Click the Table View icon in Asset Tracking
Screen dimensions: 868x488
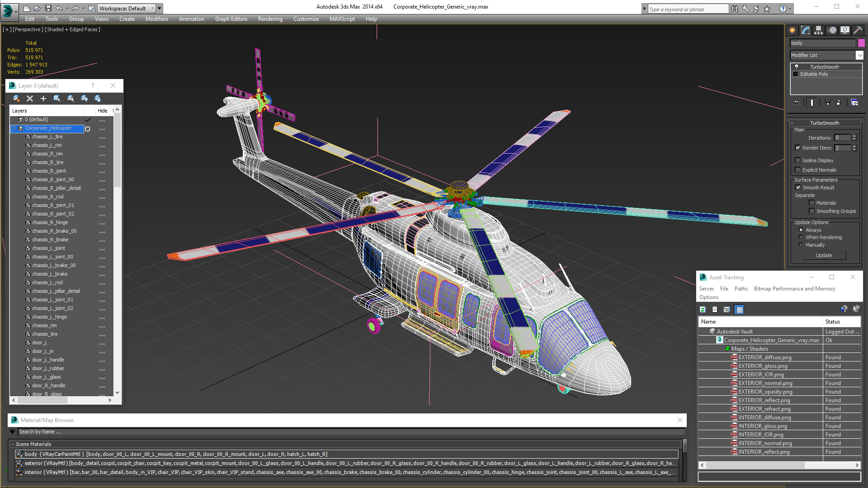[740, 310]
